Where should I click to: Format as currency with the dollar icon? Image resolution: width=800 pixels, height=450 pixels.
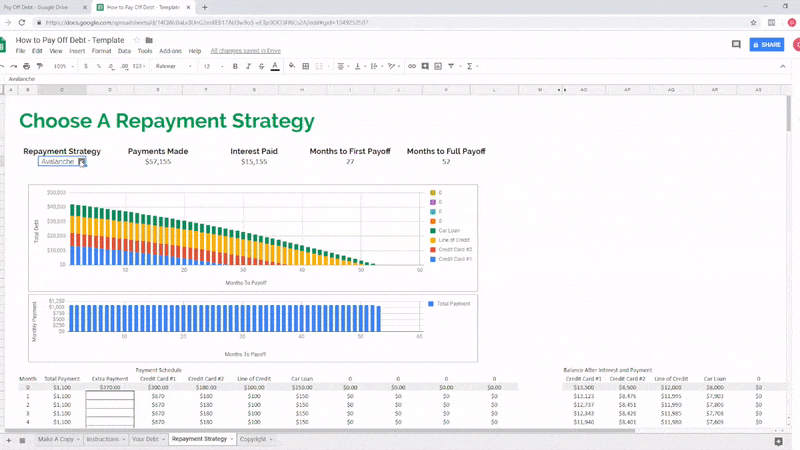[86, 66]
